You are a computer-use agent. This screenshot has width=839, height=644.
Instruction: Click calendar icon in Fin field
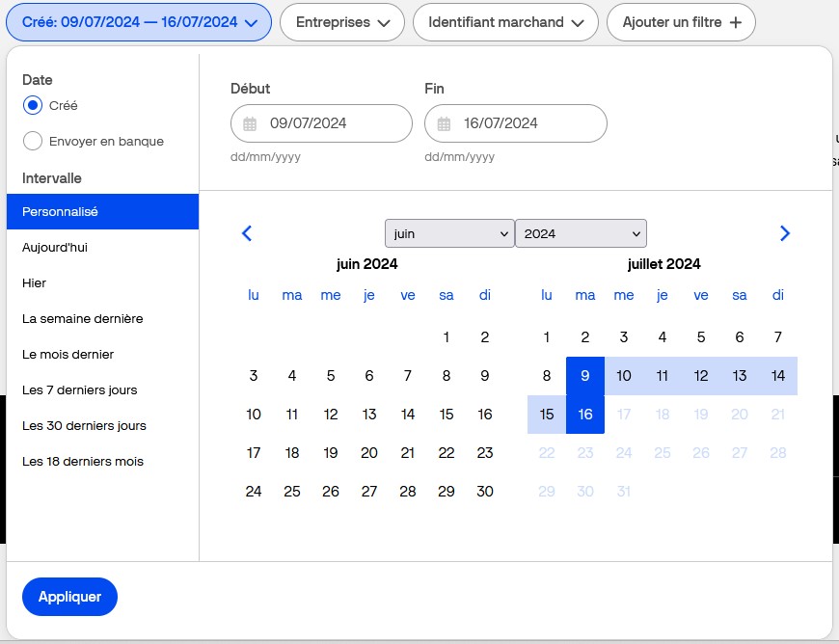(x=445, y=123)
